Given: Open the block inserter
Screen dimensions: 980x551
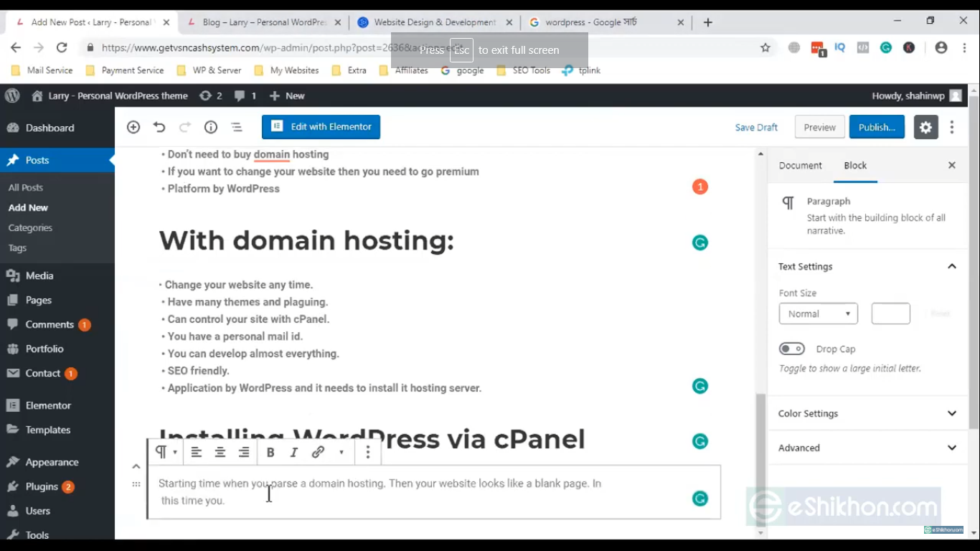Looking at the screenshot, I should [x=133, y=127].
